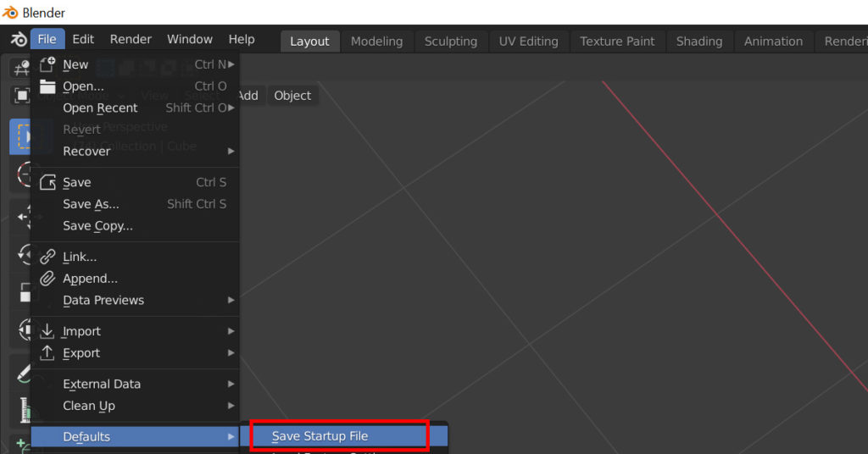Choose Save As... from the File menu
Viewport: 868px width, 454px height.
click(135, 204)
